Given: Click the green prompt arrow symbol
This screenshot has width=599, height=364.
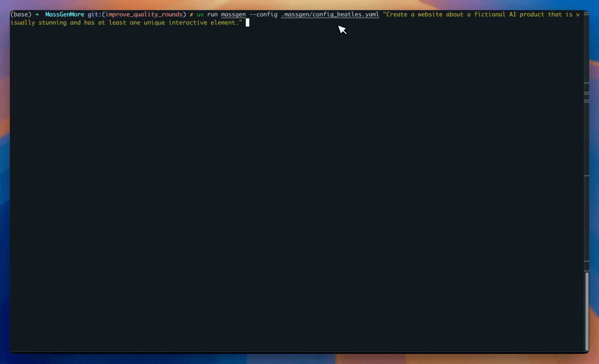Looking at the screenshot, I should click(x=37, y=14).
